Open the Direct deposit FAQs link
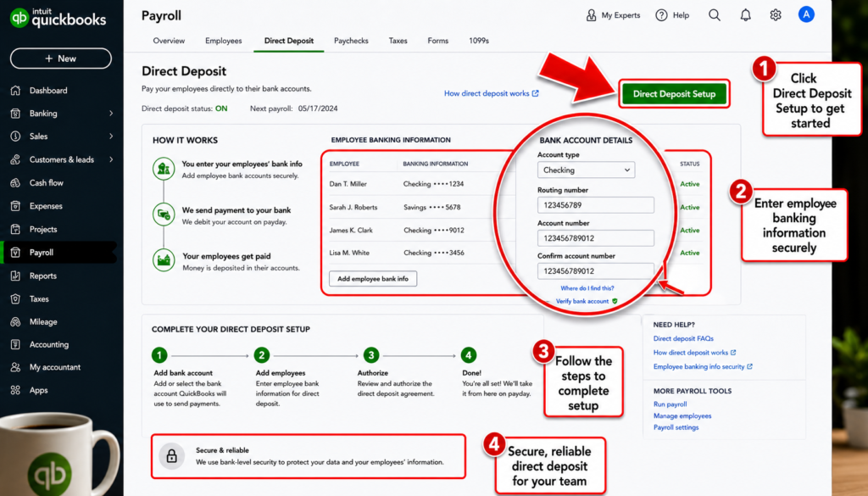The height and width of the screenshot is (496, 868). pyautogui.click(x=683, y=338)
